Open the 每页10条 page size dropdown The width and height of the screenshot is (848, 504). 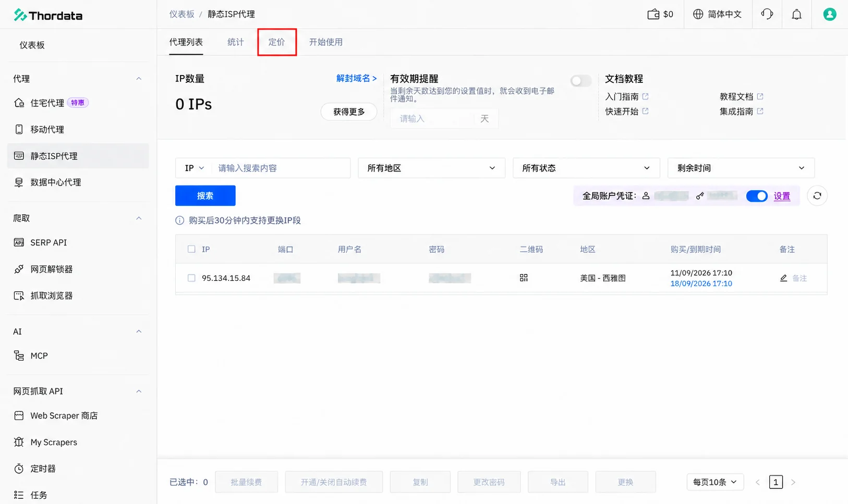point(714,482)
